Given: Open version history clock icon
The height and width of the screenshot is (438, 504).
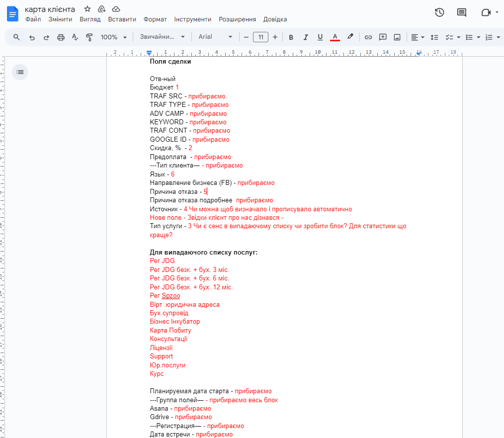Looking at the screenshot, I should (439, 12).
